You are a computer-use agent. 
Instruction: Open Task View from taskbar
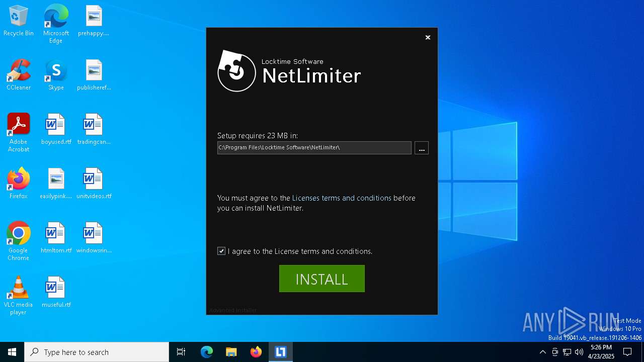pyautogui.click(x=181, y=352)
